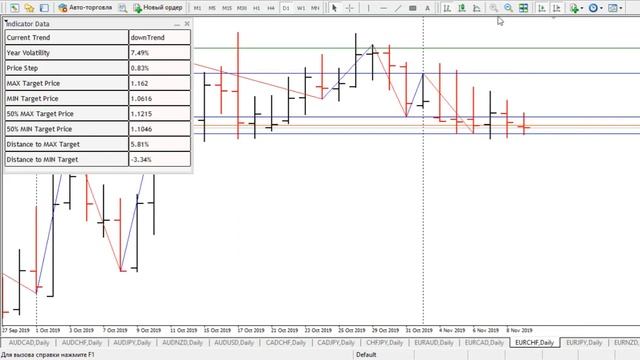This screenshot has width=640, height=360.
Task: Select the crosshair tool
Action: tap(350, 8)
